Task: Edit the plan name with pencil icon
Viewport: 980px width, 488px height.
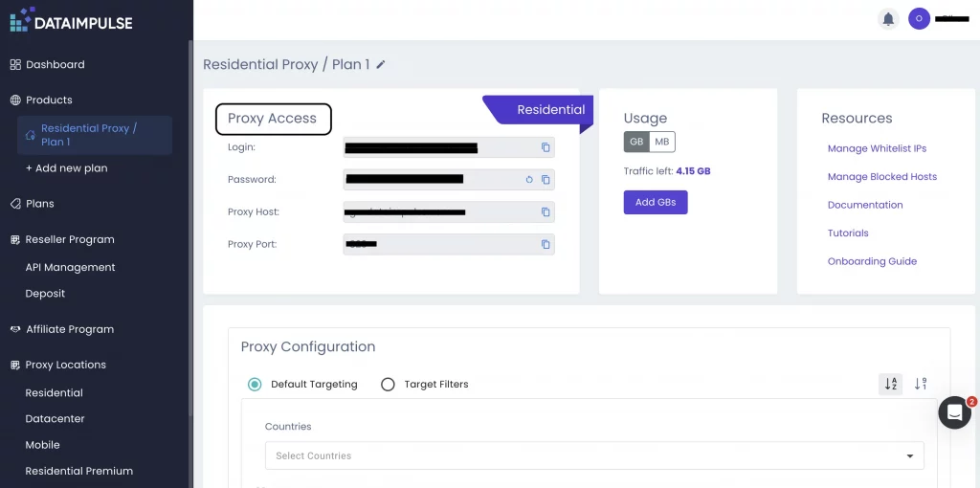Action: pyautogui.click(x=381, y=65)
